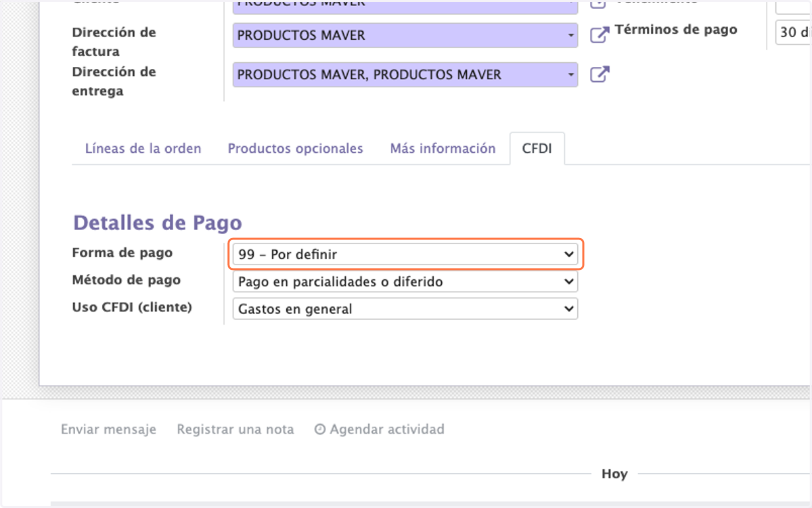
Task: Open the Términos de pago field
Action: tap(793, 32)
